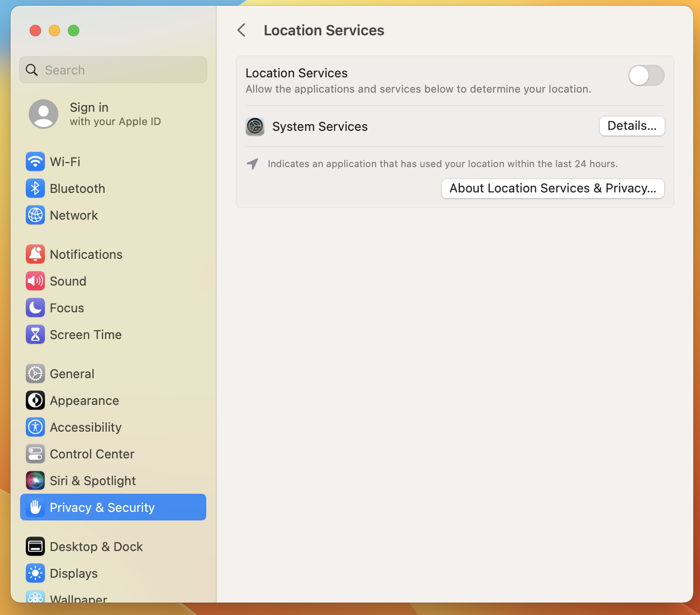The width and height of the screenshot is (700, 615).
Task: Open Screen Time settings label
Action: click(85, 335)
